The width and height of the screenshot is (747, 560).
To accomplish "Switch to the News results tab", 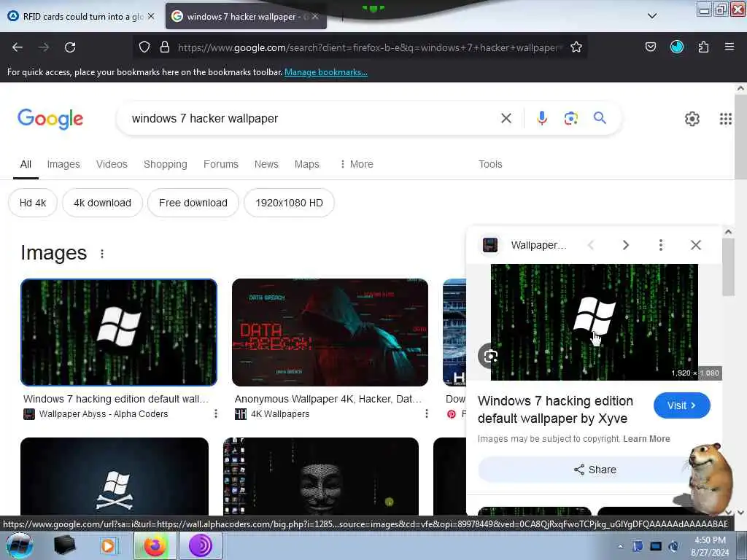I will pyautogui.click(x=266, y=164).
